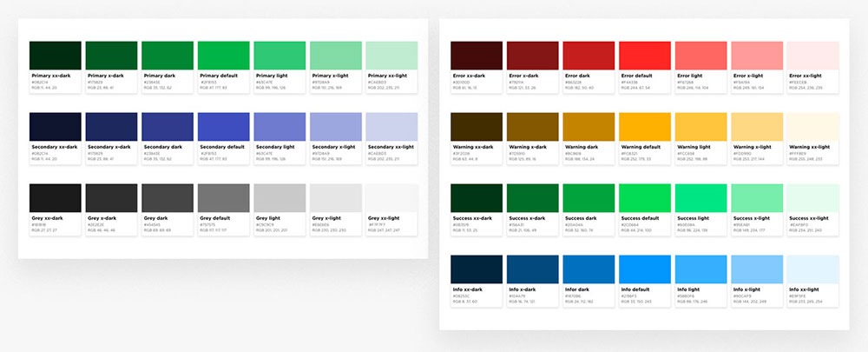
Task: Choose the Error default red swatch
Action: [x=645, y=56]
